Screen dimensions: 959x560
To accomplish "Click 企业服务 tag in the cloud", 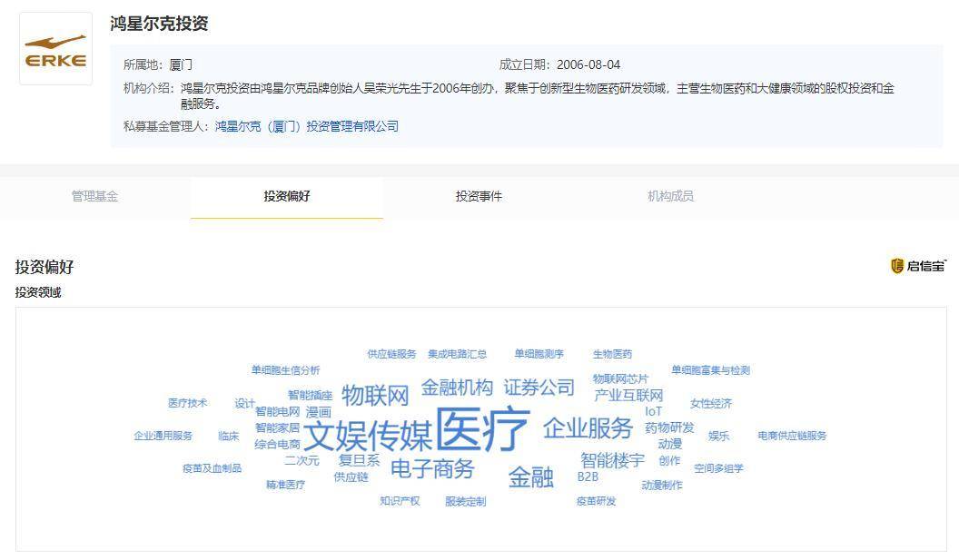I will (x=588, y=427).
